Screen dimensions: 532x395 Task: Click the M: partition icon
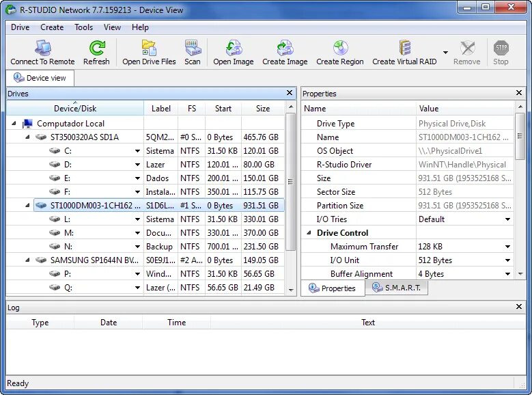pos(55,232)
